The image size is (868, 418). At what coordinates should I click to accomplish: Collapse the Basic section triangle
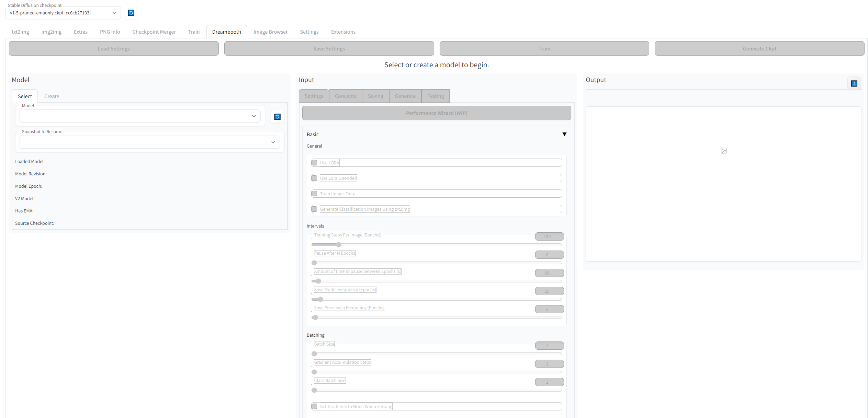coord(564,134)
